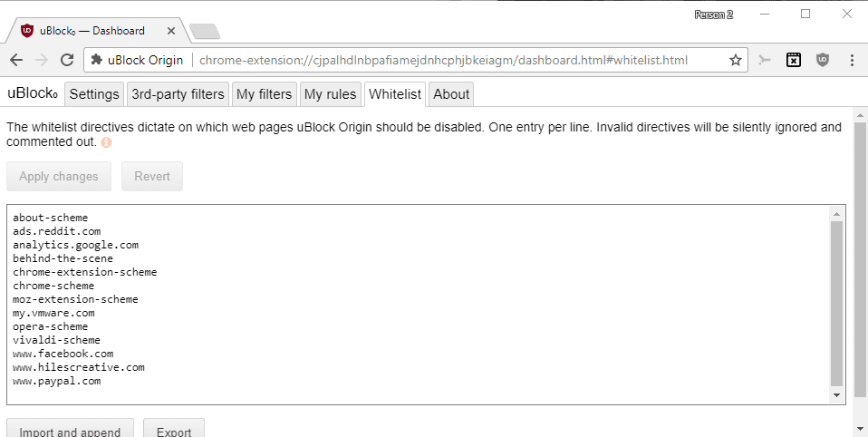Click the orange info icon after 'commented out'

[x=106, y=142]
